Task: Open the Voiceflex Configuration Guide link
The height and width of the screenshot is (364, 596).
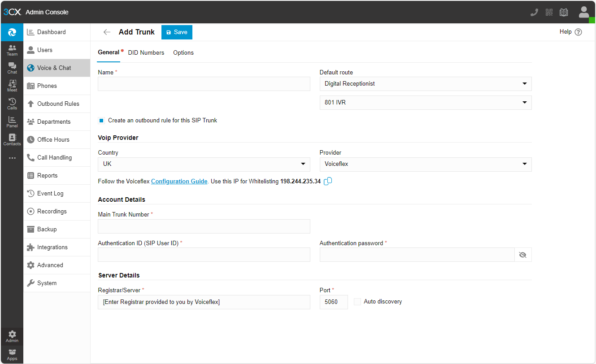Action: (x=179, y=182)
